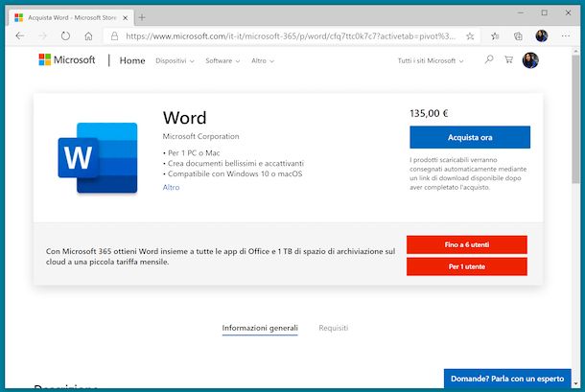Viewport: 585px width, 392px height.
Task: Close the Acquista Word tab
Action: coord(126,17)
